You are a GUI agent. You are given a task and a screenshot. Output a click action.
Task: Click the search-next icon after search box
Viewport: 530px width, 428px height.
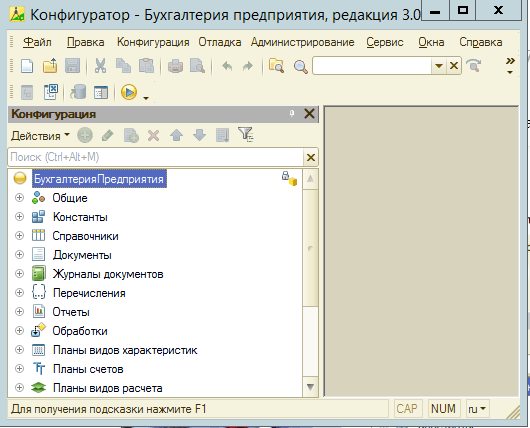pyautogui.click(x=473, y=66)
